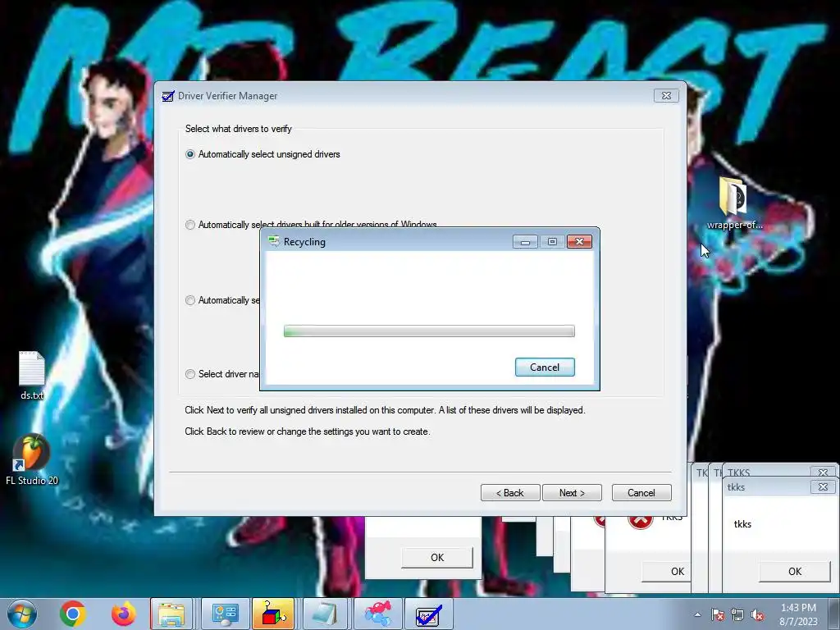Open the clock showing 1:43 PM

(x=798, y=614)
